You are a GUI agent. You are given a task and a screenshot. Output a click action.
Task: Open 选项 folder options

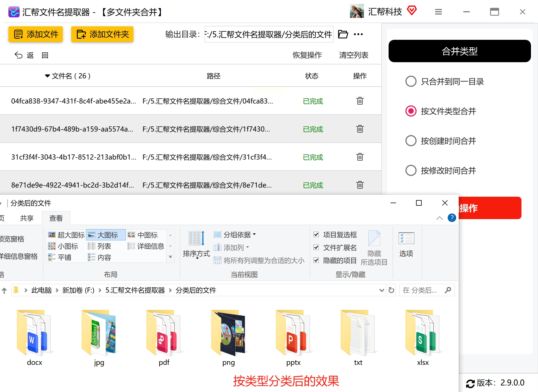pos(406,244)
